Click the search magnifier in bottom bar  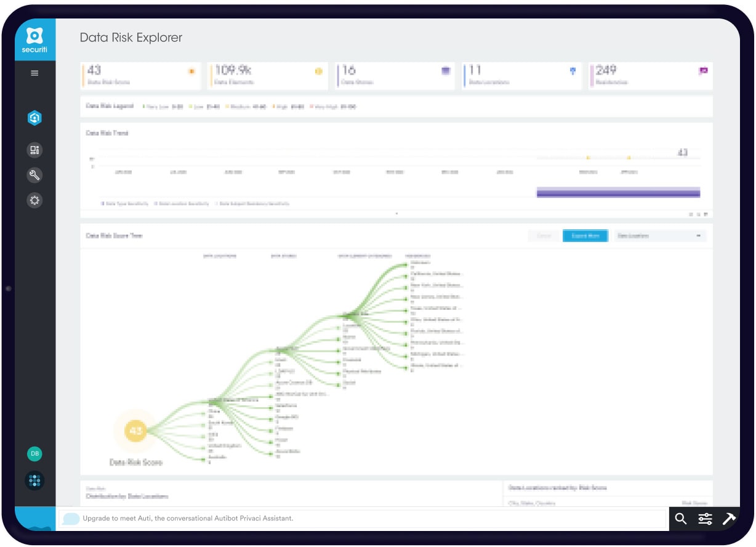coord(680,519)
